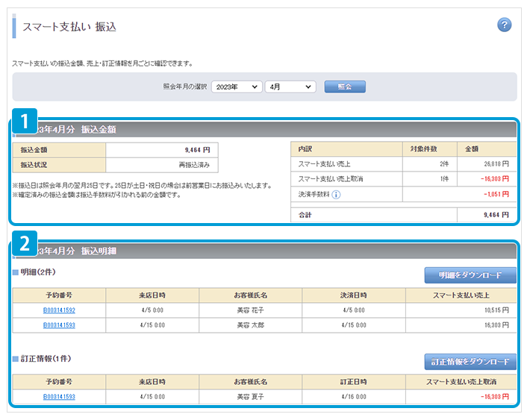Click the number 2 section badge

(x=25, y=244)
